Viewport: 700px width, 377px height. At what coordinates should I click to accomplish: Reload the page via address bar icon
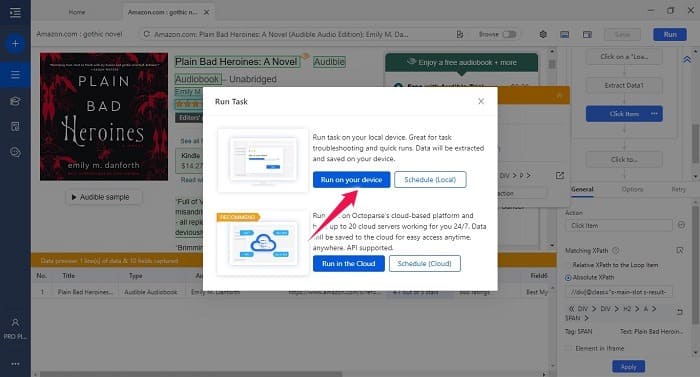146,34
